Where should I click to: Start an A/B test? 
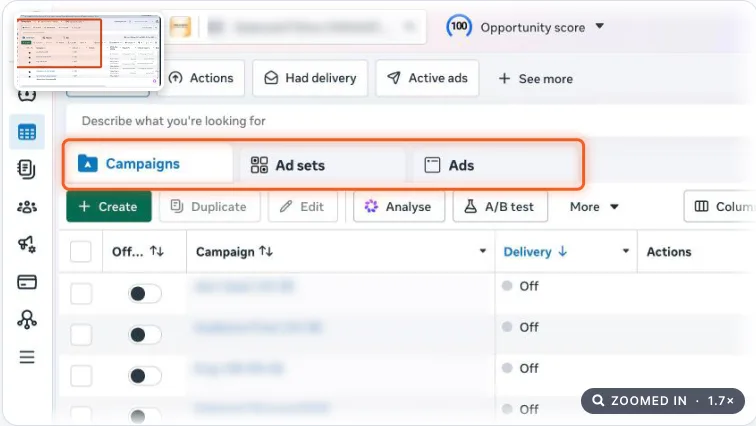pos(500,207)
